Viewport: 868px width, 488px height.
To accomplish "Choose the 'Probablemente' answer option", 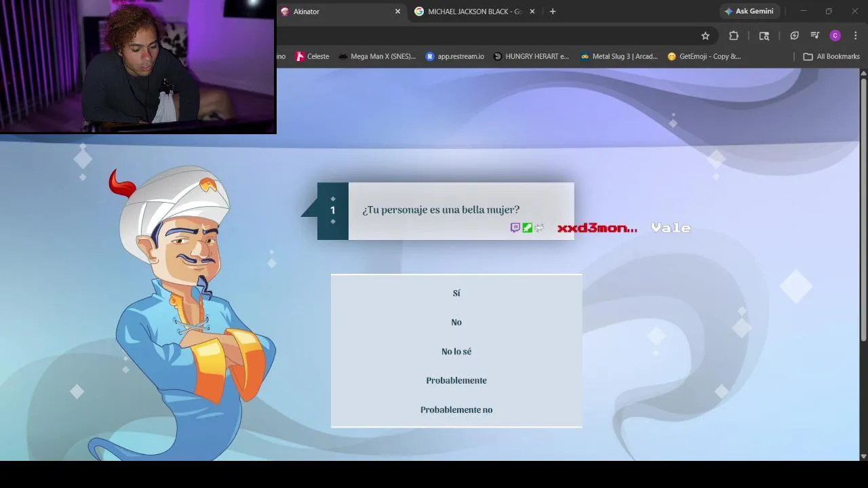I will 456,381.
